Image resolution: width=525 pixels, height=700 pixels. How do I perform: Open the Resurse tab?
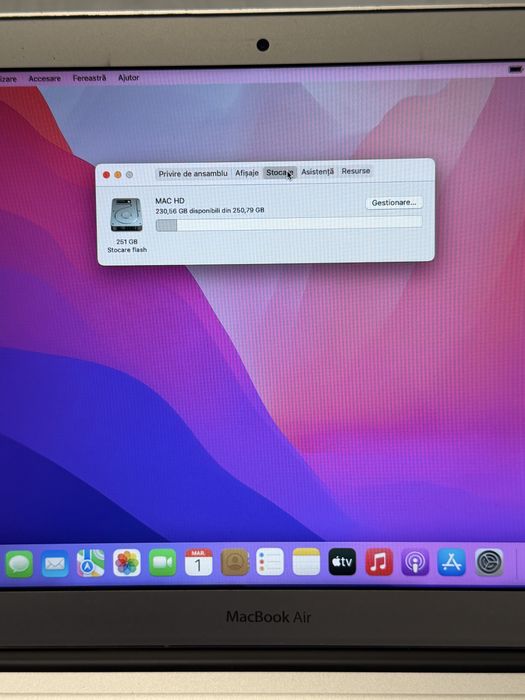356,171
